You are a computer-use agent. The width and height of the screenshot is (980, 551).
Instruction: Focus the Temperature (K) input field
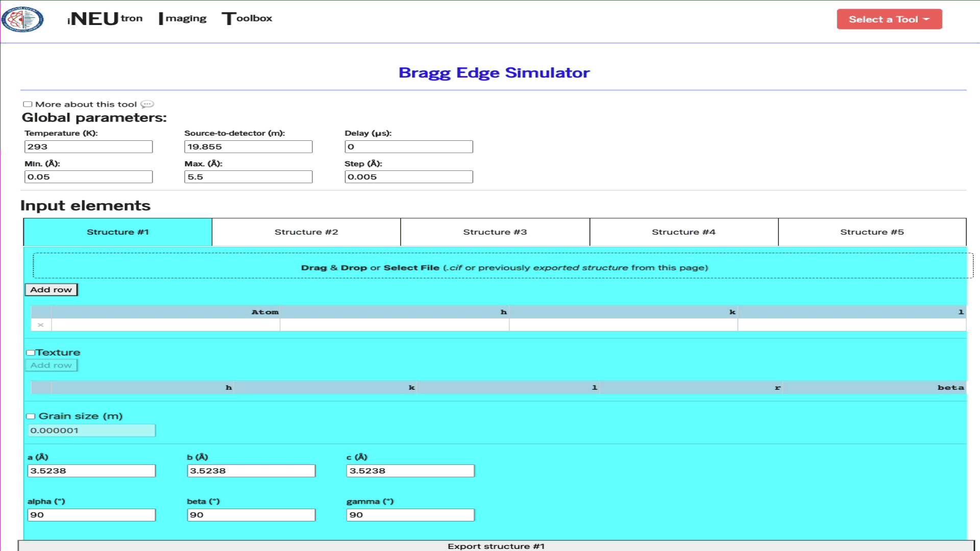click(x=88, y=147)
